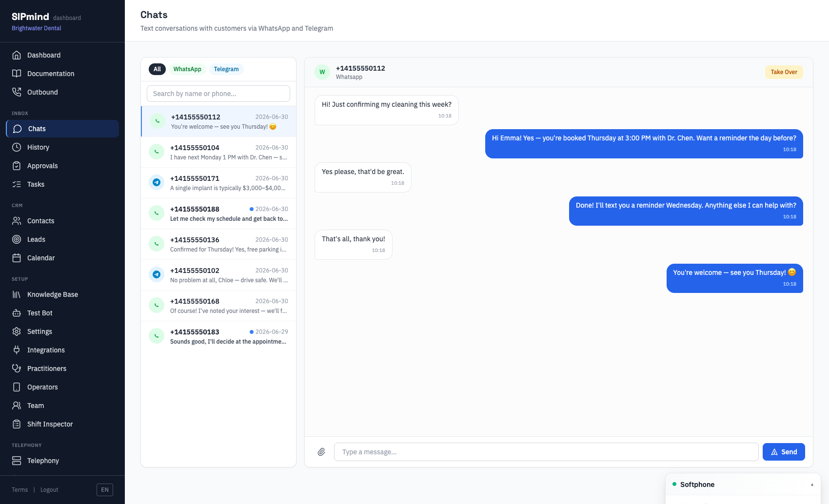Click WhatsApp avatar for chat +14155550104

(x=157, y=152)
